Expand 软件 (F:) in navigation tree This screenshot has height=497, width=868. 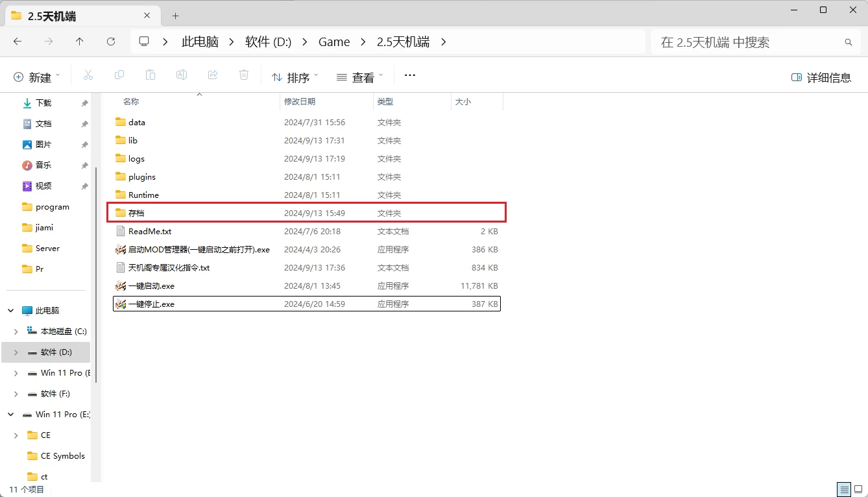pyautogui.click(x=16, y=394)
